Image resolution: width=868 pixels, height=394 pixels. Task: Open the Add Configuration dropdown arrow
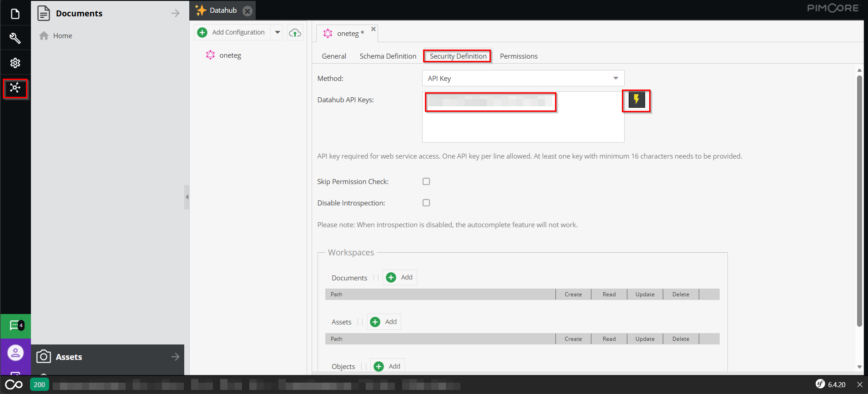tap(278, 32)
